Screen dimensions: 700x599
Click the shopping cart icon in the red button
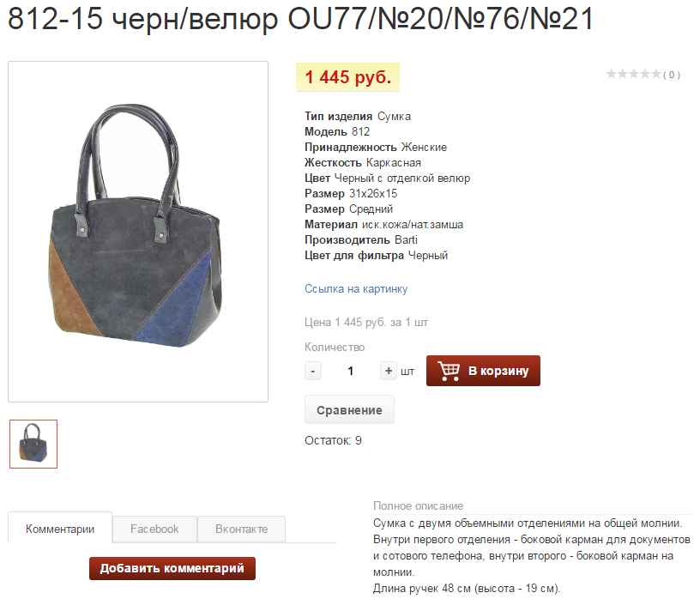tap(449, 371)
